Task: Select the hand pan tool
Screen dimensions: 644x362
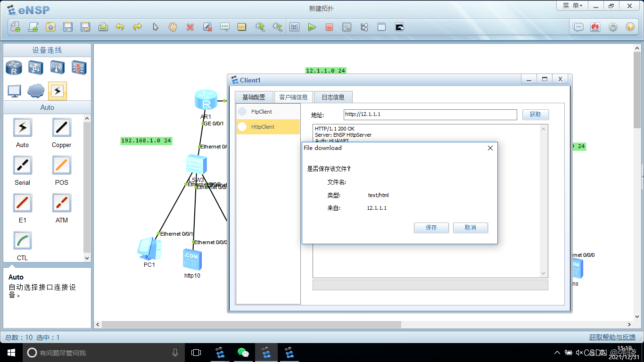Action: coord(173,27)
